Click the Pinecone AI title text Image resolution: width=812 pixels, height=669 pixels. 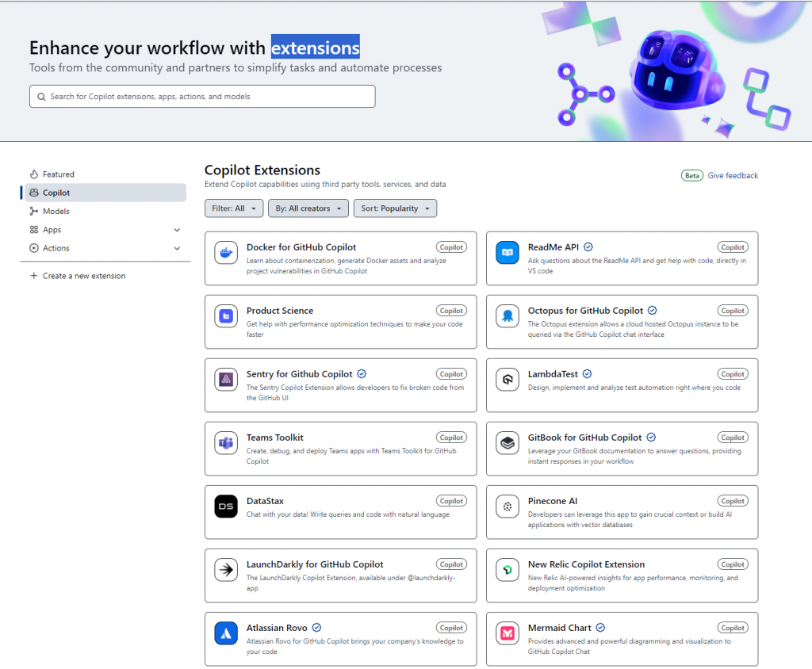[x=553, y=501]
